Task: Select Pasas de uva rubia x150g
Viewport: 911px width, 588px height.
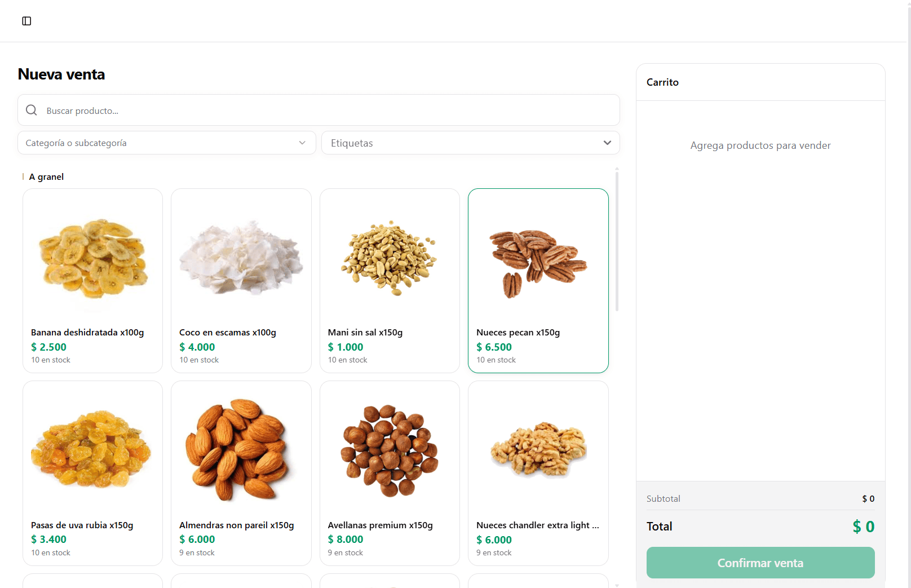Action: (92, 473)
